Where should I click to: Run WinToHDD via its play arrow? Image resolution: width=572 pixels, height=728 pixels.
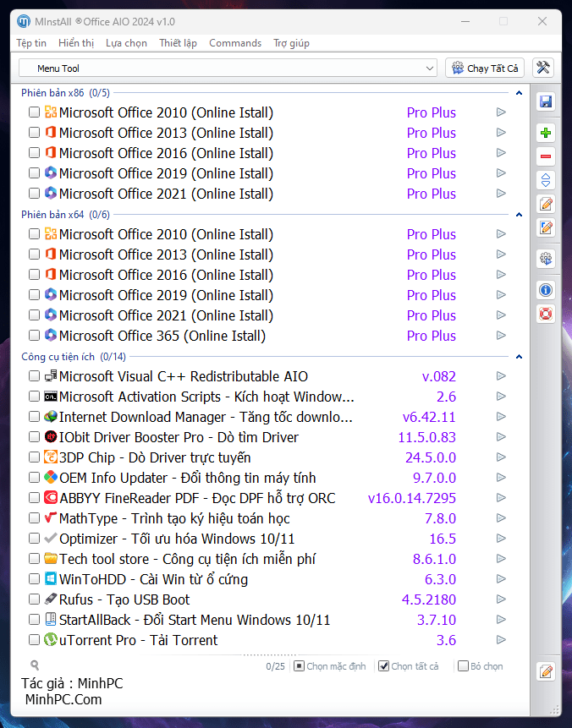pos(501,579)
